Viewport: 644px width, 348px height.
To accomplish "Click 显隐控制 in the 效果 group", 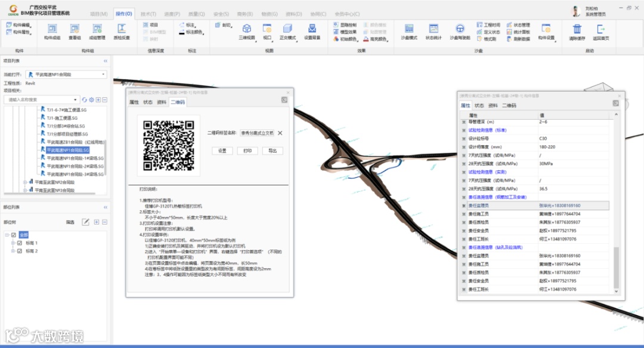I will [x=345, y=25].
